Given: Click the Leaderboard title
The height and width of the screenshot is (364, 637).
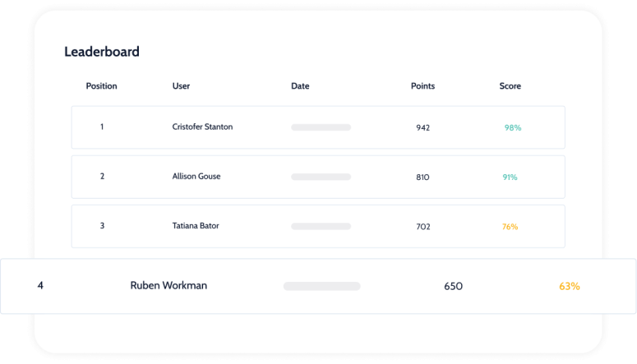Looking at the screenshot, I should pos(102,52).
